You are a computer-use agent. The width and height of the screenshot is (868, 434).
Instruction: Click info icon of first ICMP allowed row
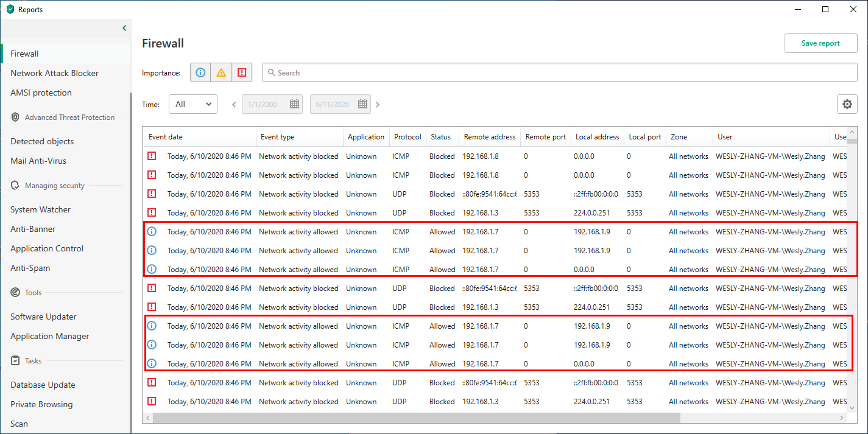[x=152, y=231]
